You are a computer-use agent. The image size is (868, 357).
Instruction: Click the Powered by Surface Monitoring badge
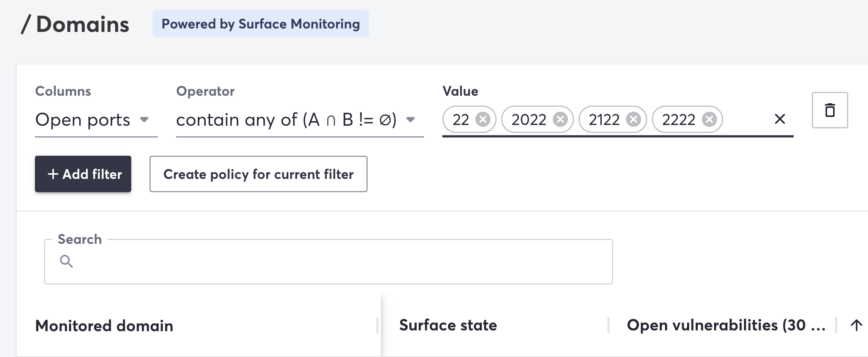(x=261, y=24)
